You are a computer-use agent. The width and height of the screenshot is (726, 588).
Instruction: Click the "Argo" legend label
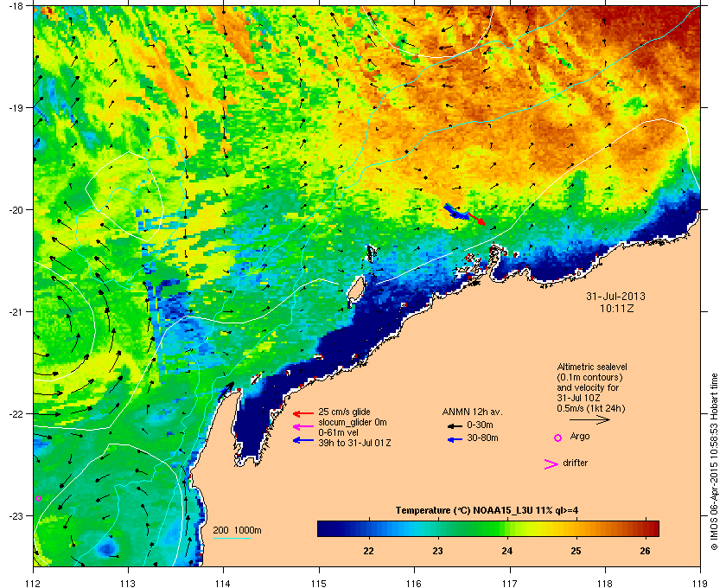pyautogui.click(x=580, y=436)
